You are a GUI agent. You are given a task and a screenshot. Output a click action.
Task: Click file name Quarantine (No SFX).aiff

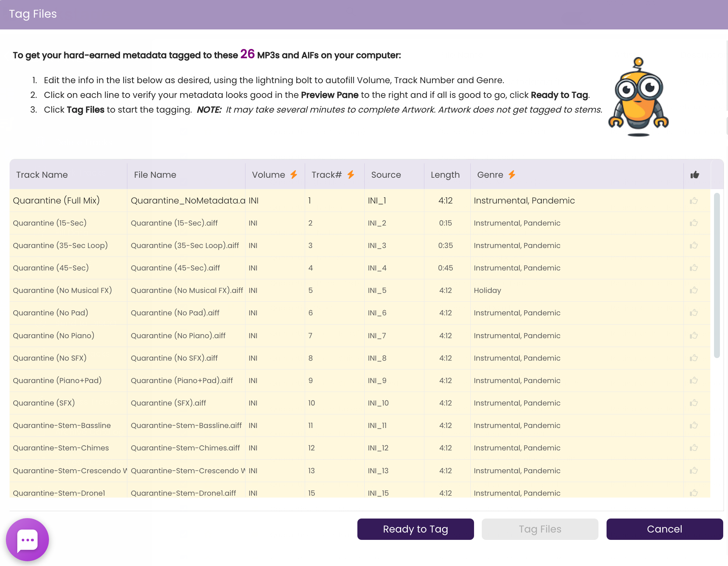click(174, 358)
